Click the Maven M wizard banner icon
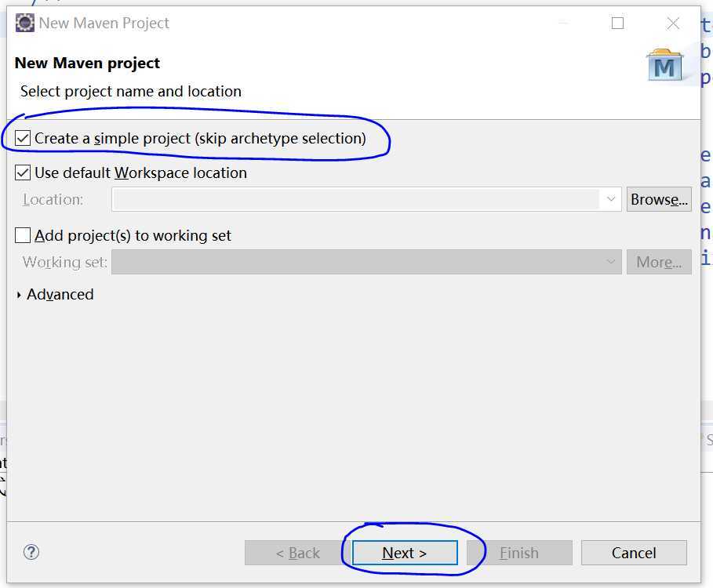Screen dimensions: 713x588 [664, 67]
